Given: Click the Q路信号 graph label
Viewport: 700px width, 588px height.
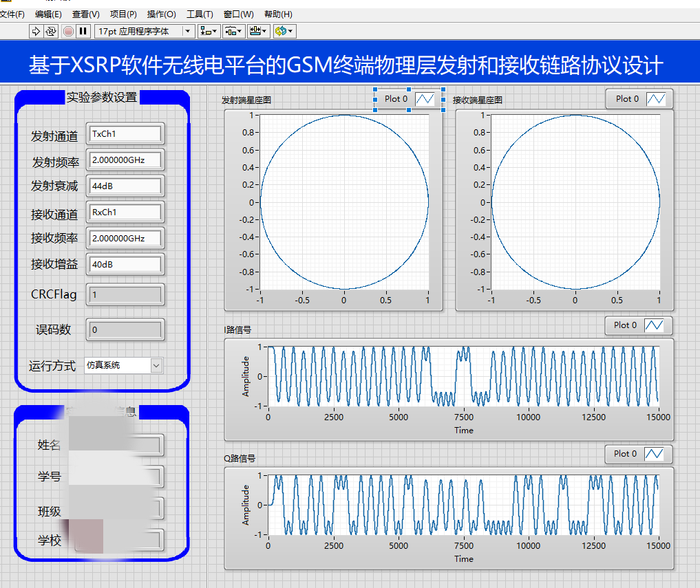Looking at the screenshot, I should coord(240,459).
